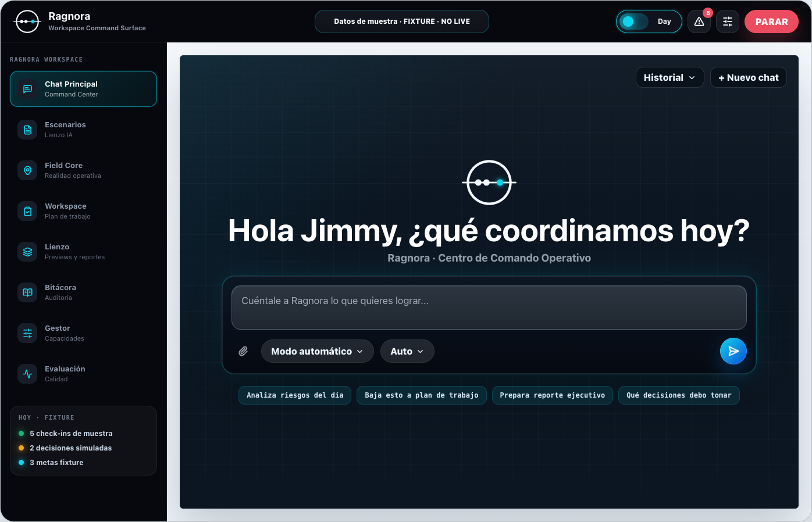Choose suggestion Baja esto a plan de trabajo
The height and width of the screenshot is (522, 812).
422,395
